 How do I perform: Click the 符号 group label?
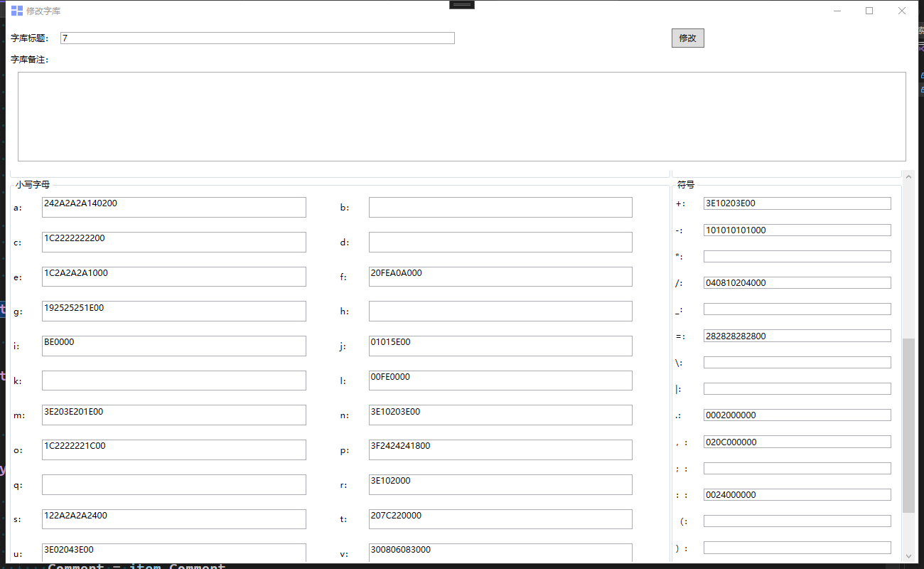(686, 184)
